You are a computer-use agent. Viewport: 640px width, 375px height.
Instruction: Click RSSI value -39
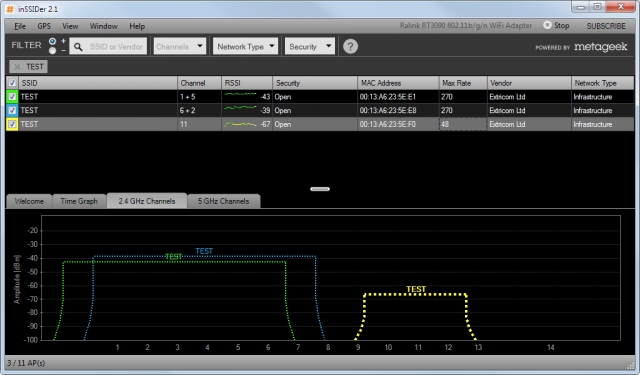[265, 111]
